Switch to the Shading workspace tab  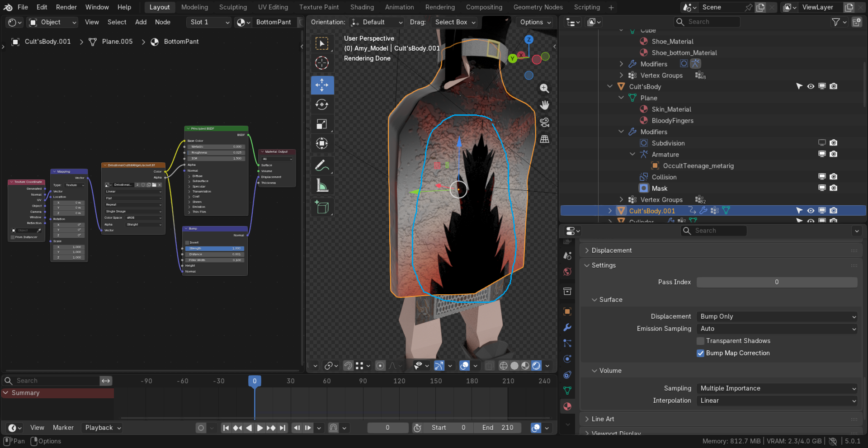pyautogui.click(x=362, y=7)
